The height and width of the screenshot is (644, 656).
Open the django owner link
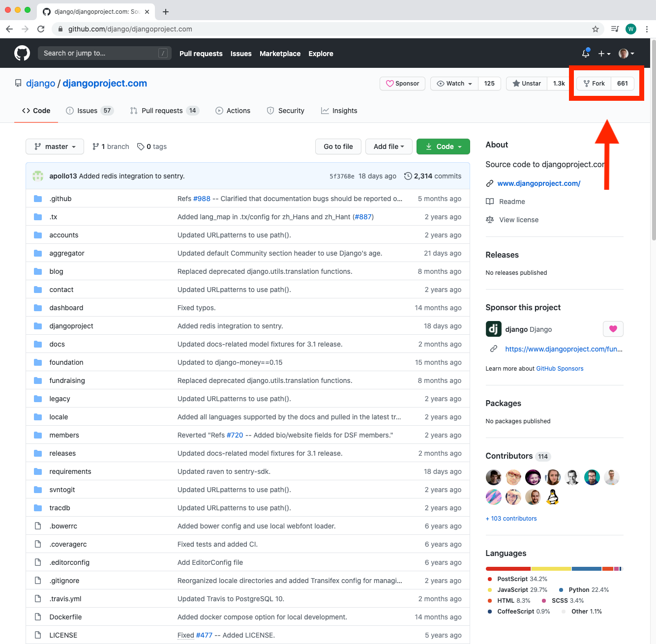click(x=41, y=84)
